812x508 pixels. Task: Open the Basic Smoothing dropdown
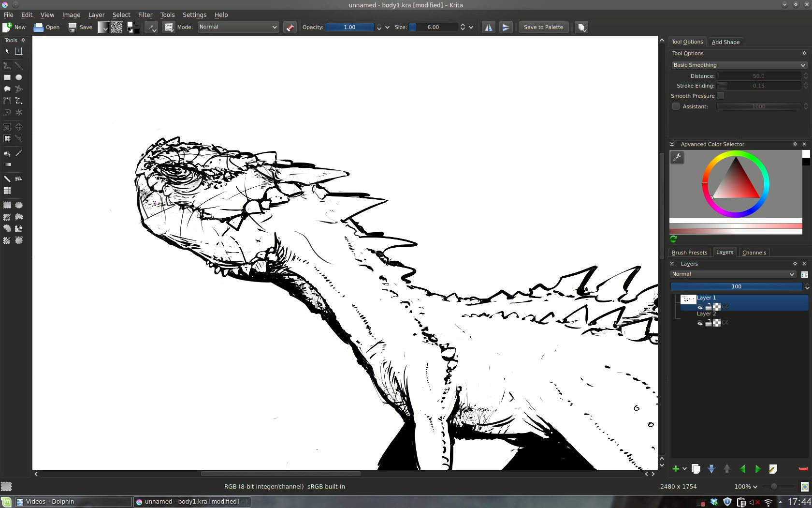pos(739,65)
